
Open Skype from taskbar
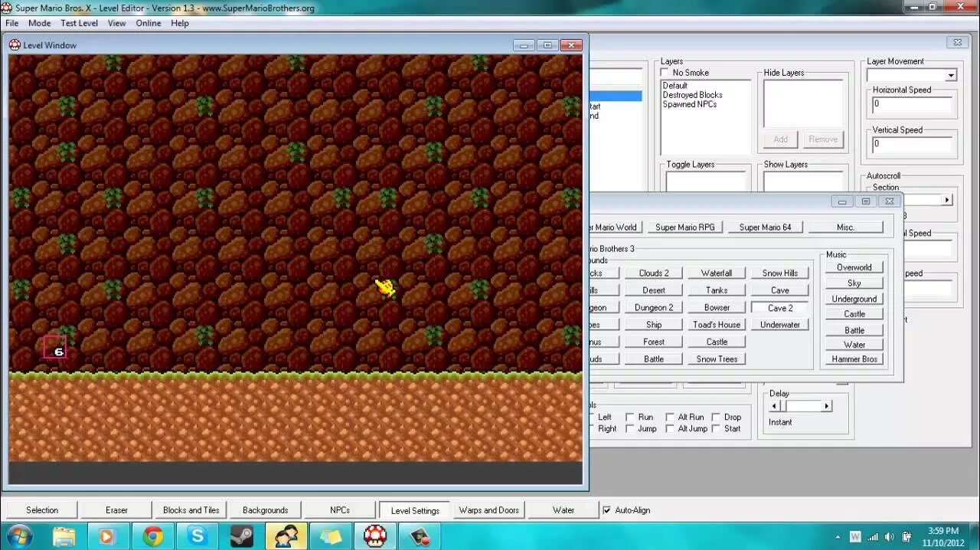coord(198,536)
